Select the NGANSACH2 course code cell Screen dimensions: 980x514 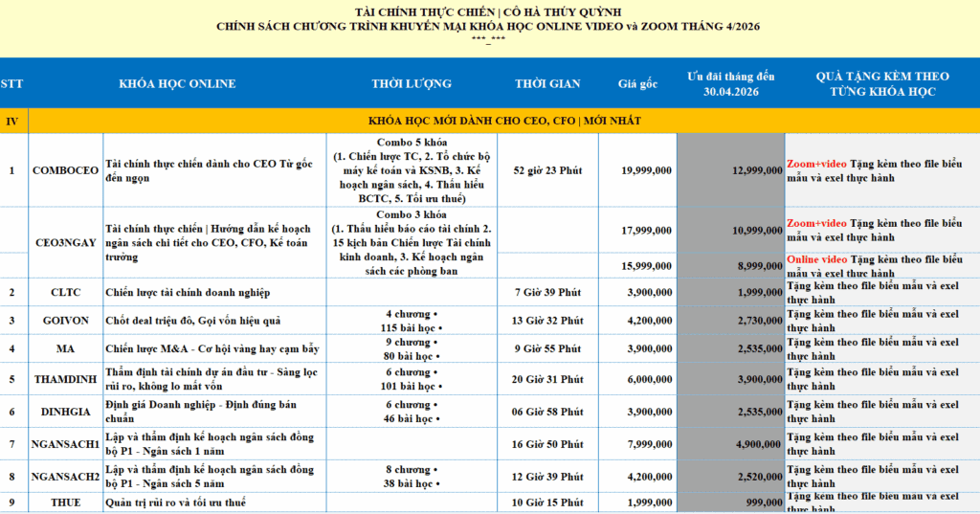(65, 476)
